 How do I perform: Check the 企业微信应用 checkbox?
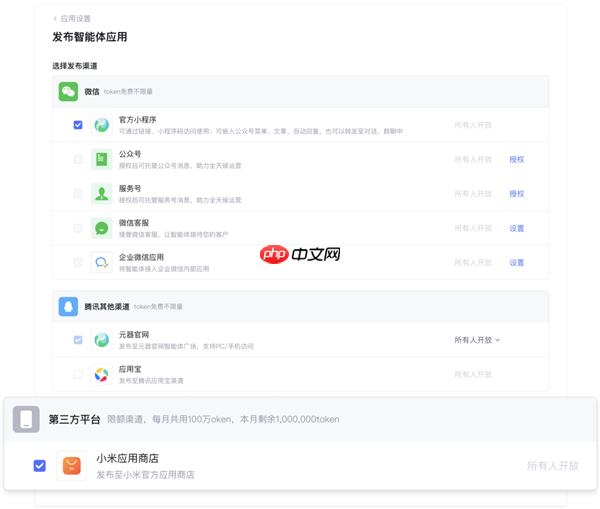(x=78, y=263)
